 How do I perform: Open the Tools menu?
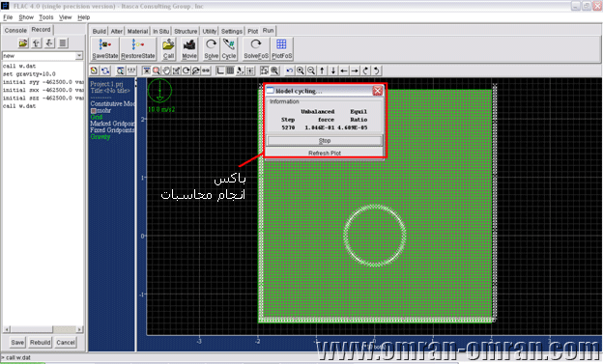45,17
